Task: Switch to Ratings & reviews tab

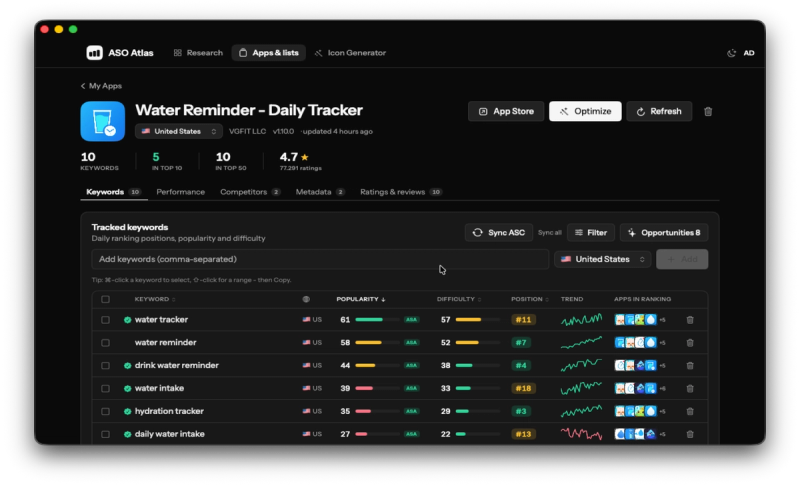Action: [x=401, y=192]
